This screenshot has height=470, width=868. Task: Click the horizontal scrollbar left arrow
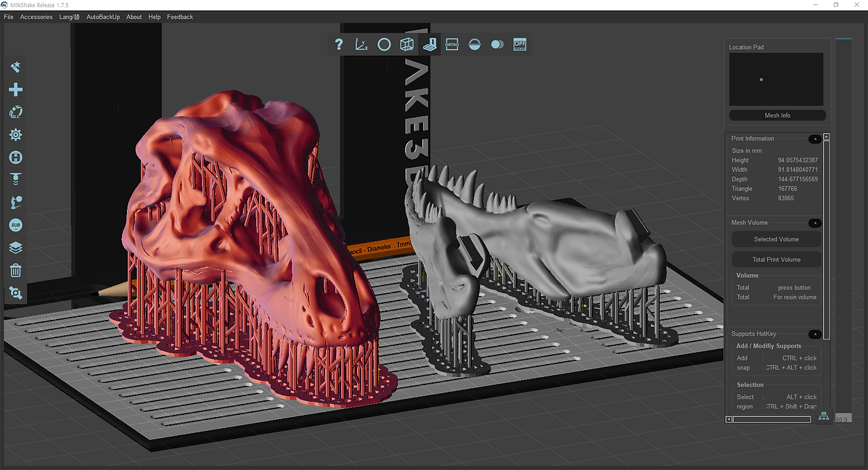(x=729, y=420)
